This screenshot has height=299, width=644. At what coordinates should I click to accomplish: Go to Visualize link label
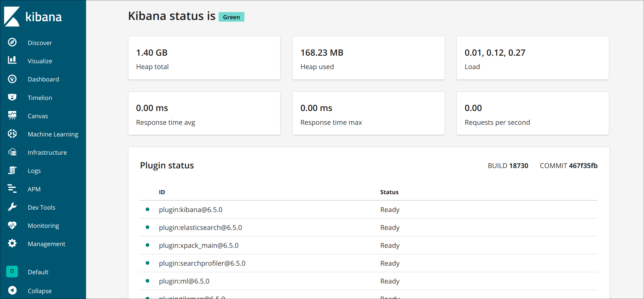tap(40, 61)
